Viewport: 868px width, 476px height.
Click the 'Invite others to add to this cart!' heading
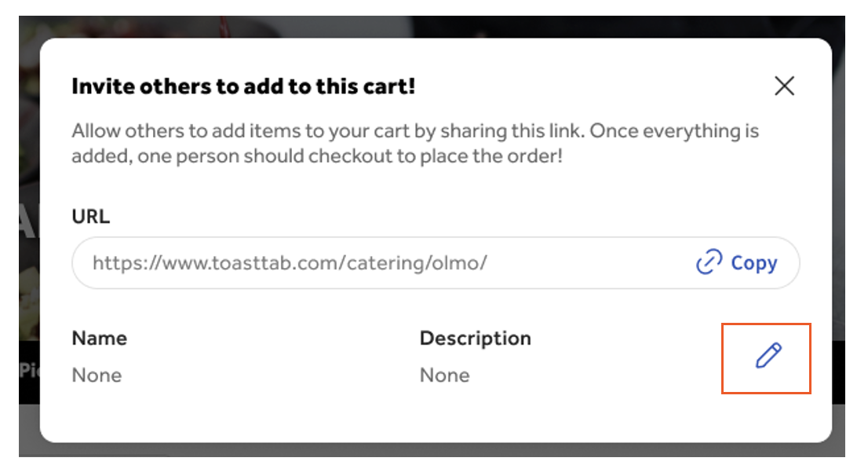pyautogui.click(x=243, y=86)
